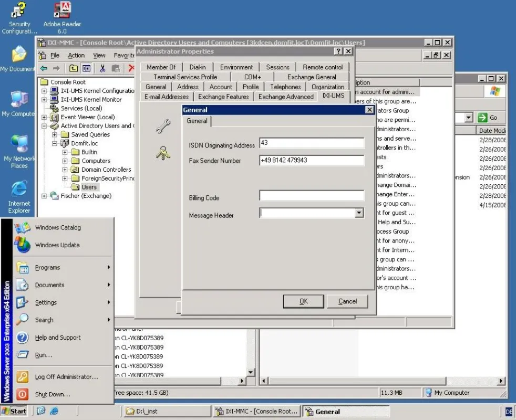Image resolution: width=516 pixels, height=420 pixels.
Task: Expand the Builtin folder node
Action: (x=65, y=152)
